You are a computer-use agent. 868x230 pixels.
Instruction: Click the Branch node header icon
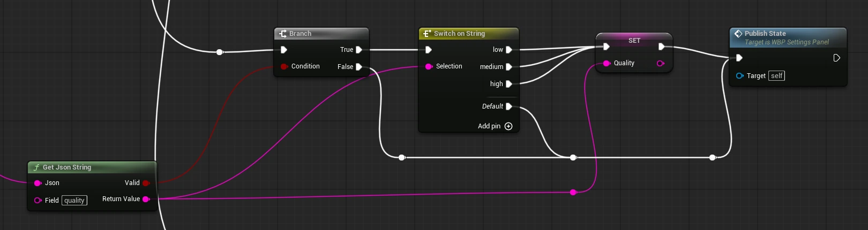click(x=283, y=34)
